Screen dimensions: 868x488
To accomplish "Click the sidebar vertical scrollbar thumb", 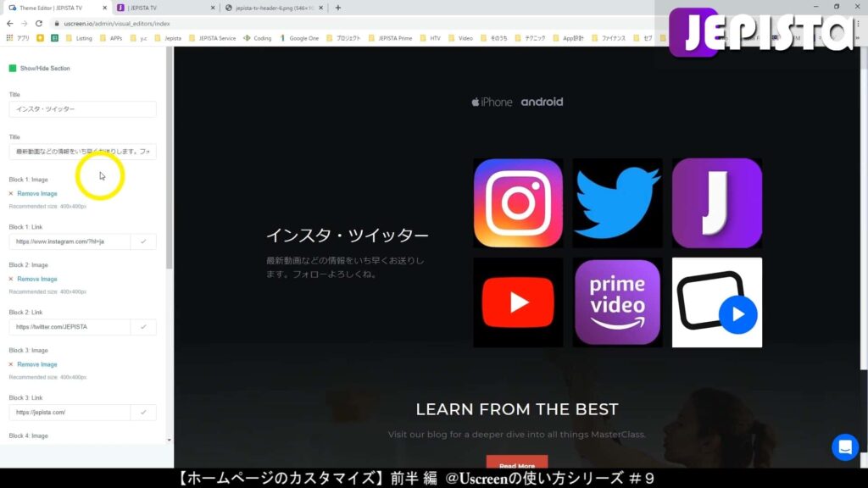I will [169, 158].
